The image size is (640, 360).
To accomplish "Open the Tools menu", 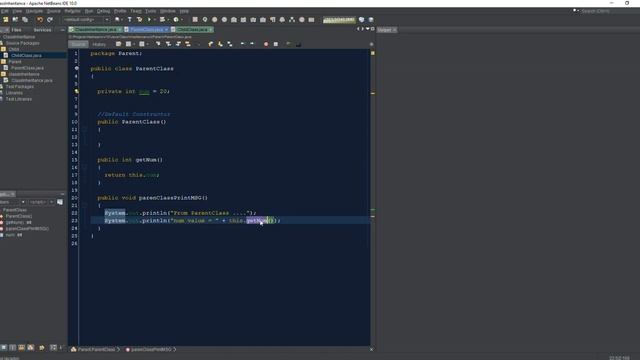I will [x=151, y=11].
